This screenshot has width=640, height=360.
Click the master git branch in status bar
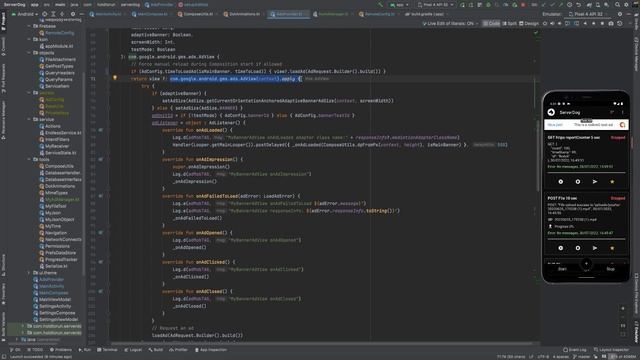580,357
